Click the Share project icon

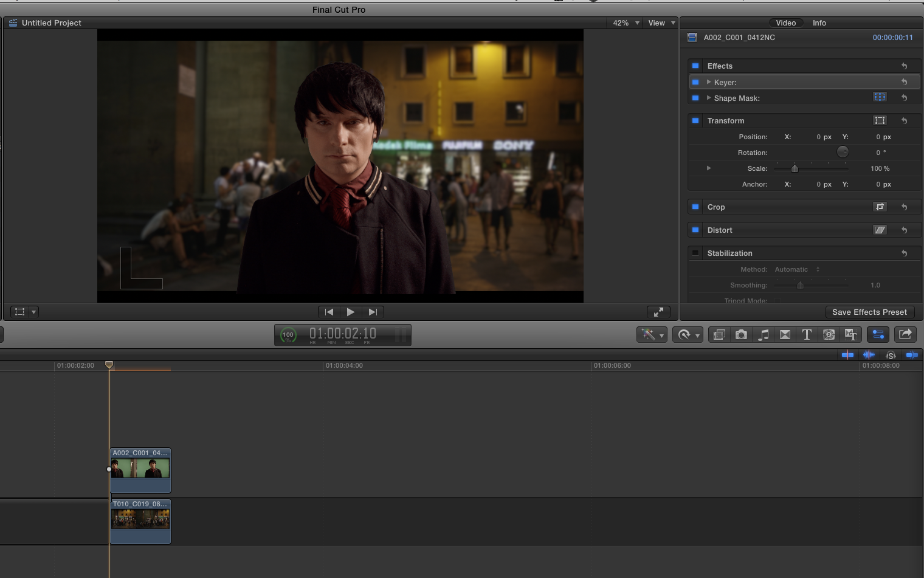tap(905, 334)
